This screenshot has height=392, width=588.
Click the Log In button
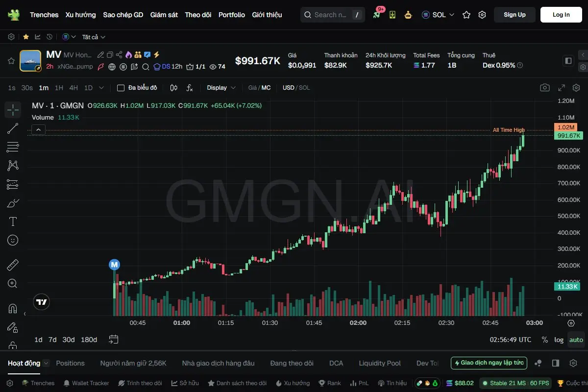click(561, 15)
